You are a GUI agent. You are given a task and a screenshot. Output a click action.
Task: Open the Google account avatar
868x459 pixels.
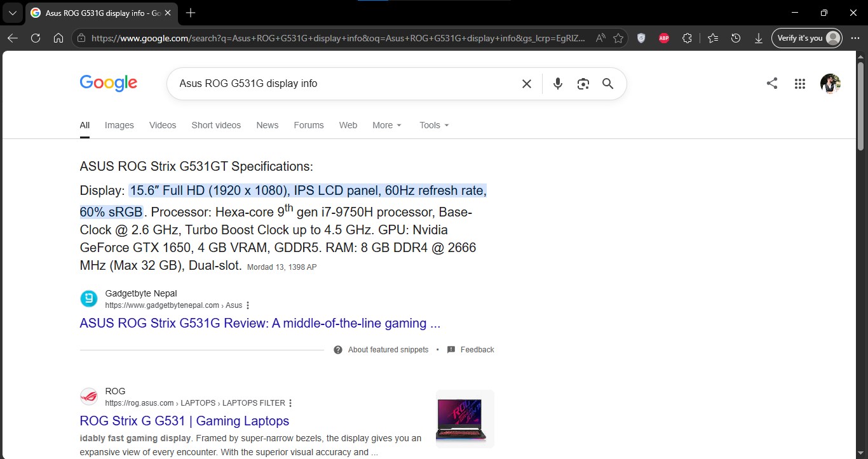[x=831, y=83]
